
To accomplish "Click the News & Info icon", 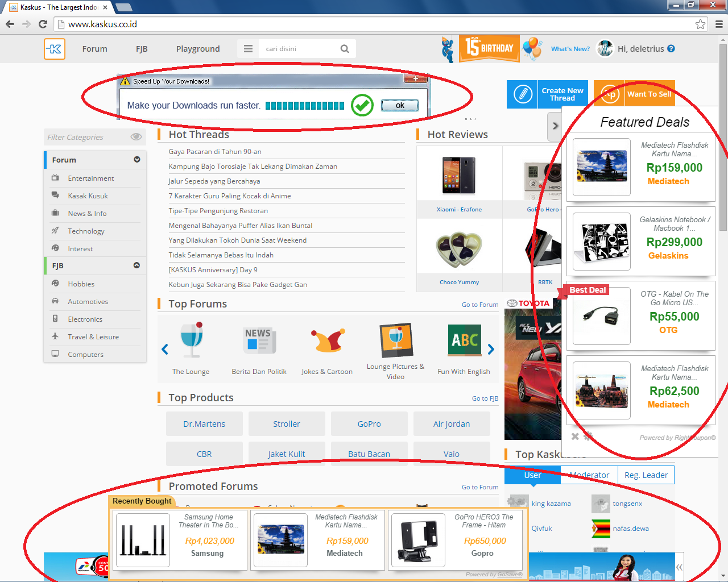I will pyautogui.click(x=55, y=213).
